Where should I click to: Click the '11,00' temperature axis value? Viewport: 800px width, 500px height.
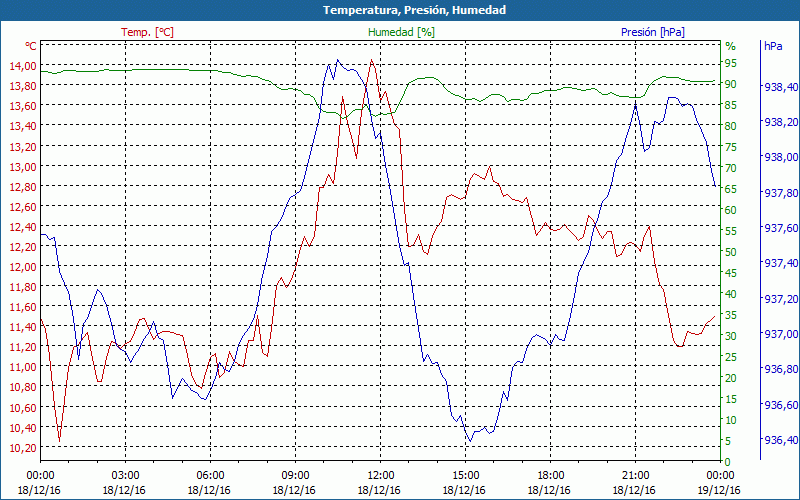point(22,367)
